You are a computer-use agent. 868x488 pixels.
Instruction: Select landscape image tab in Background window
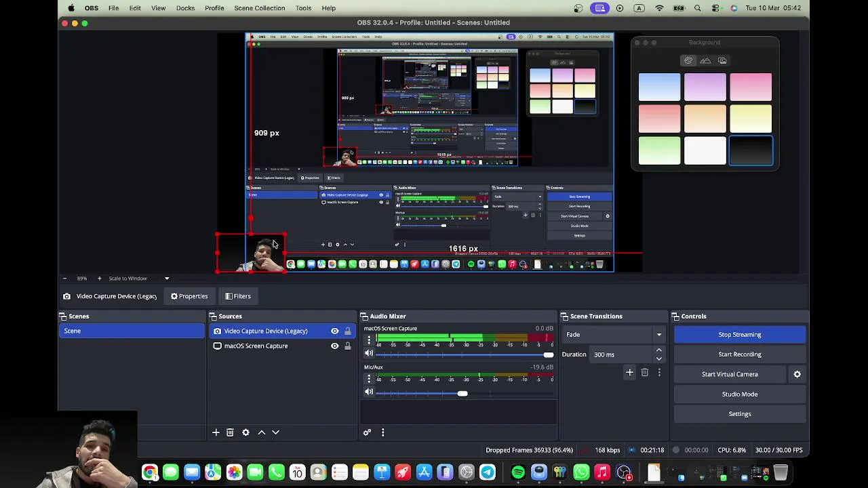[705, 61]
